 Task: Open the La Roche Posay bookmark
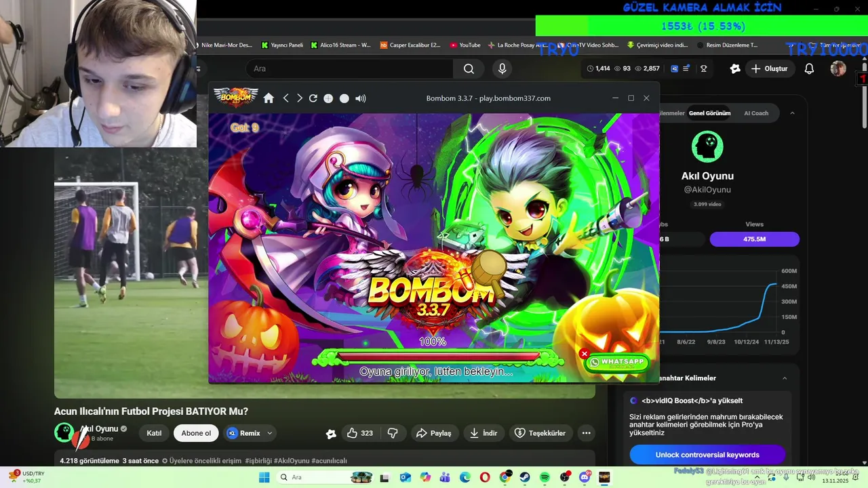[x=517, y=45]
